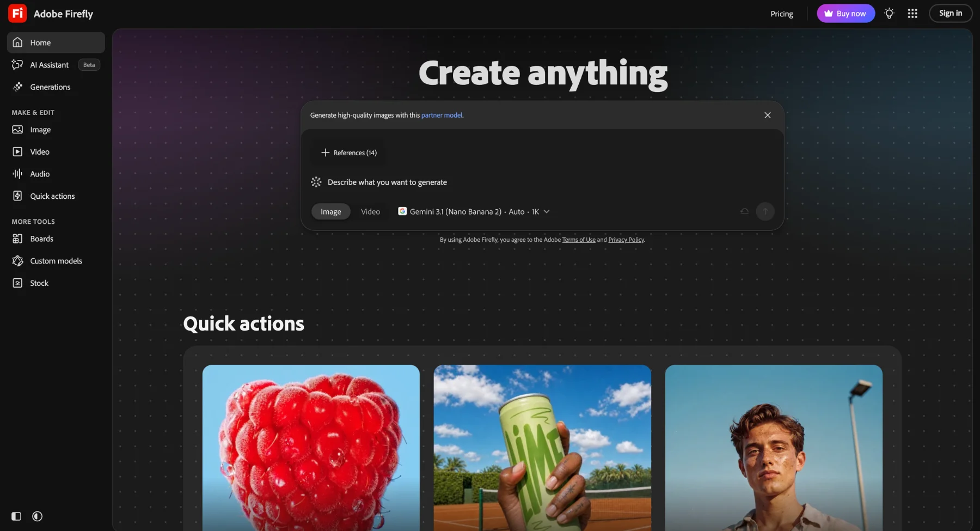980x531 pixels.
Task: Click the MAKE & EDIT section label
Action: tap(33, 113)
